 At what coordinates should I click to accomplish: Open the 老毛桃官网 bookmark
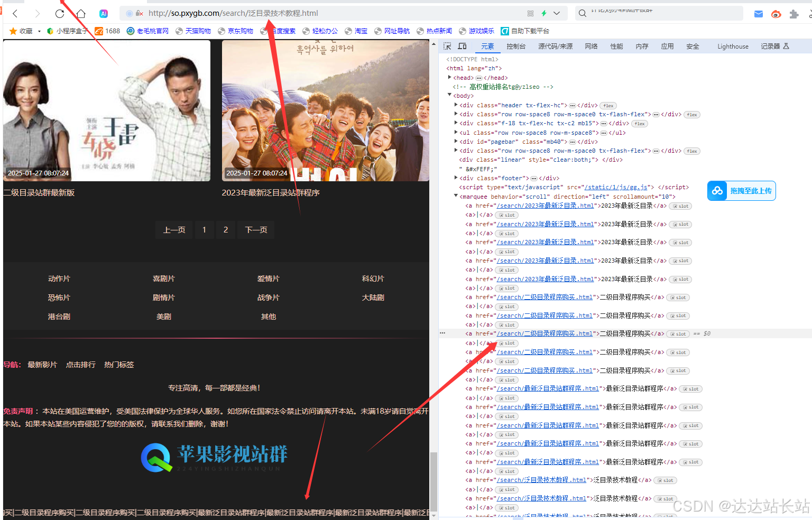click(147, 31)
